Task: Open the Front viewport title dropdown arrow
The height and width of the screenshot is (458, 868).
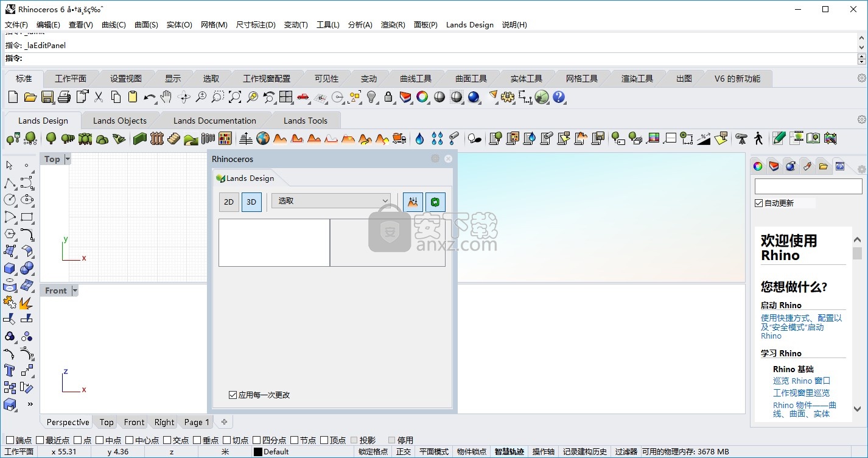Action: [75, 291]
